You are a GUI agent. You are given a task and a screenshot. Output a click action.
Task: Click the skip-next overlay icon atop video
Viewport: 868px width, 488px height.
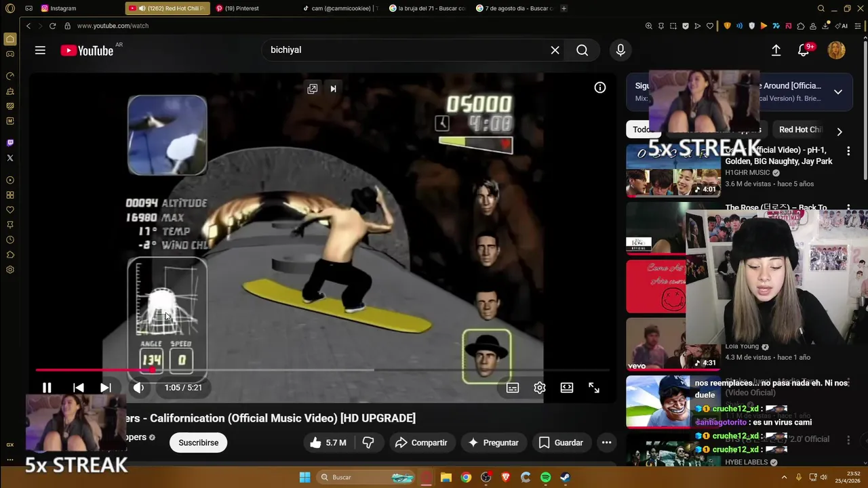point(333,89)
